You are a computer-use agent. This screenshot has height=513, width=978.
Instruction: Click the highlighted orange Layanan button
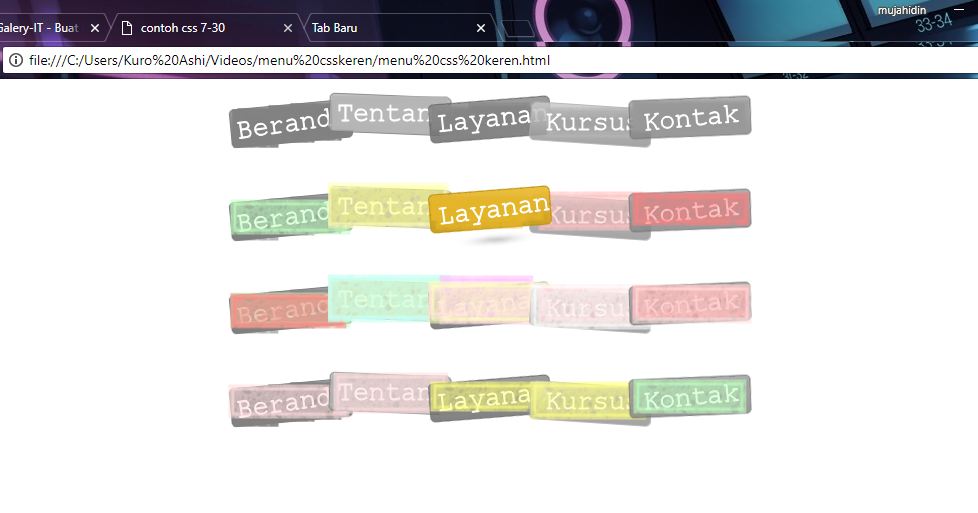(490, 210)
